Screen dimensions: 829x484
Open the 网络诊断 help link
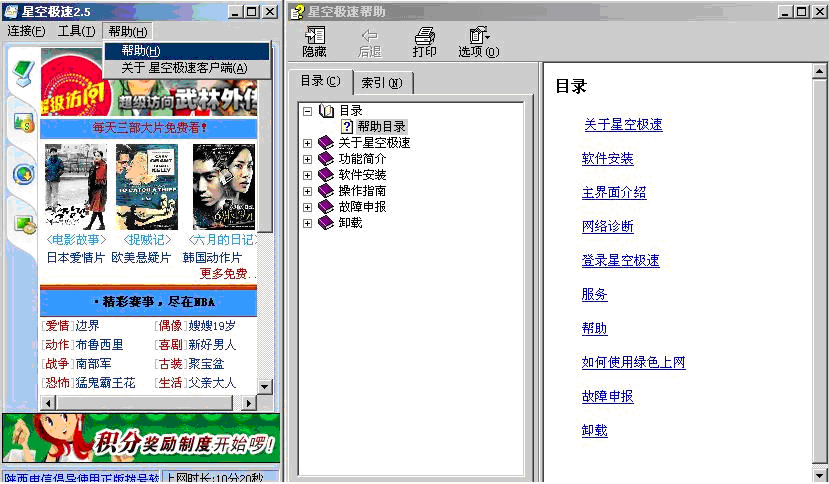(x=607, y=227)
